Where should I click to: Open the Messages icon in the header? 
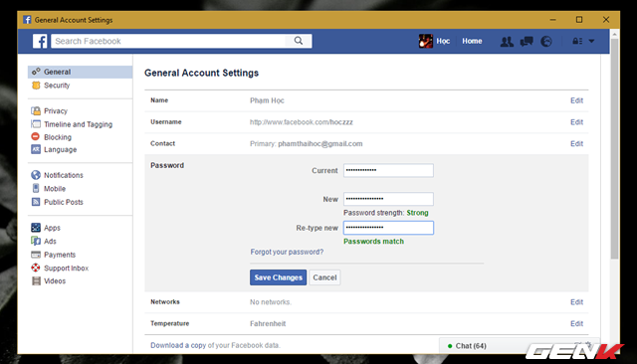click(527, 42)
